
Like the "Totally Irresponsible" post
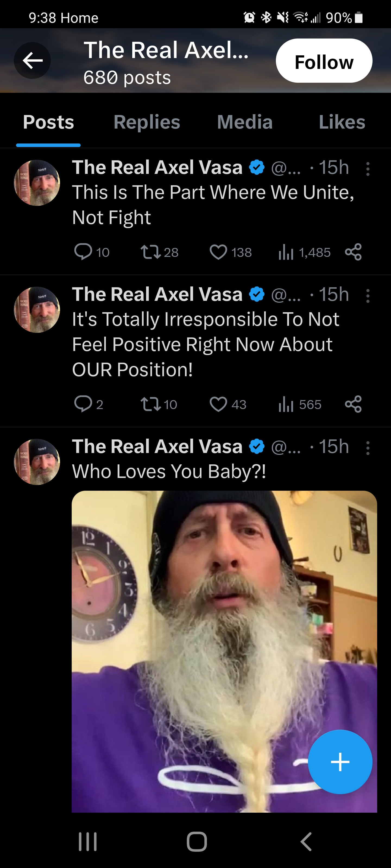pyautogui.click(x=218, y=404)
